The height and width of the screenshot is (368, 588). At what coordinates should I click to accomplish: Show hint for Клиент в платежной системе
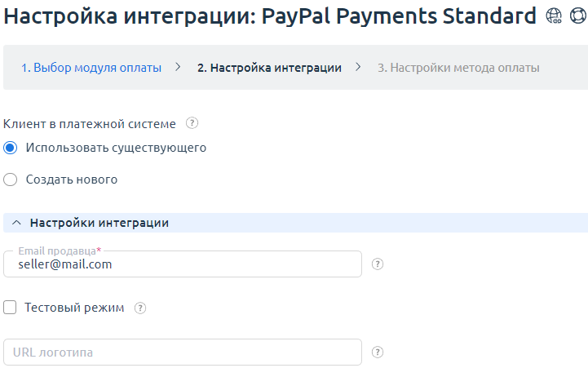click(x=192, y=124)
